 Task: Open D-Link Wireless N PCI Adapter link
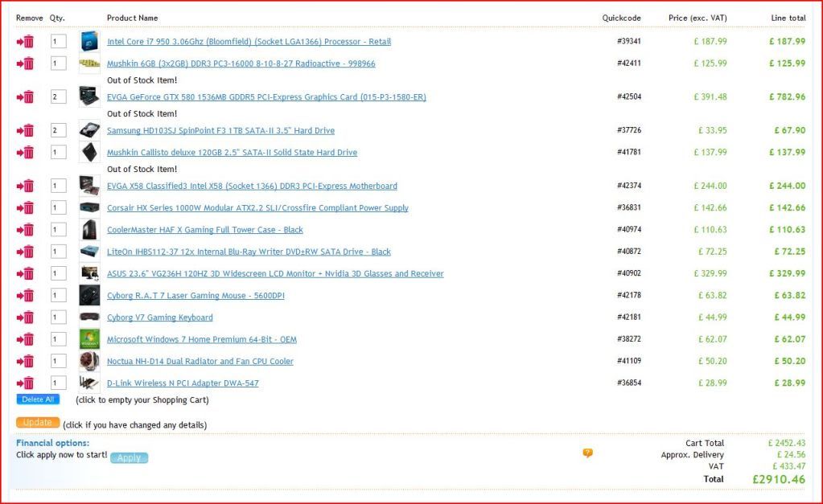tap(183, 383)
